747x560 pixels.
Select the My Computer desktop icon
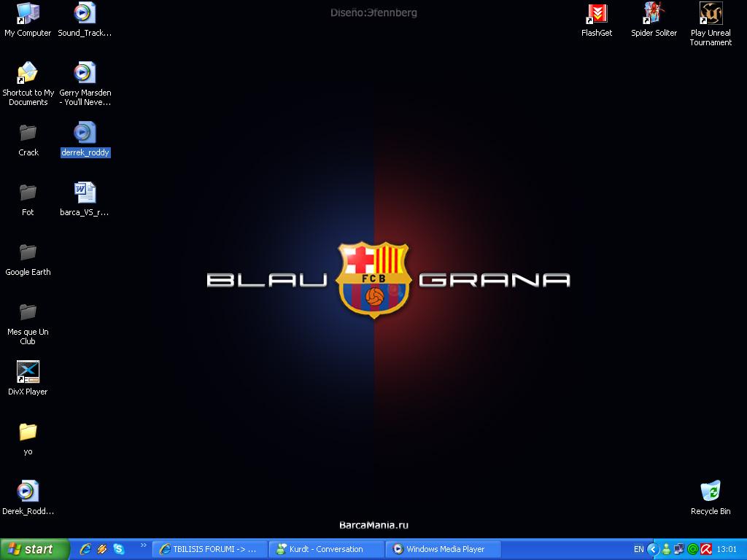point(28,19)
